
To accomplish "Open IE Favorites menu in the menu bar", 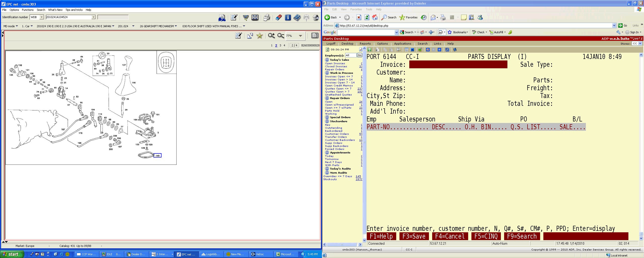I will [x=356, y=9].
